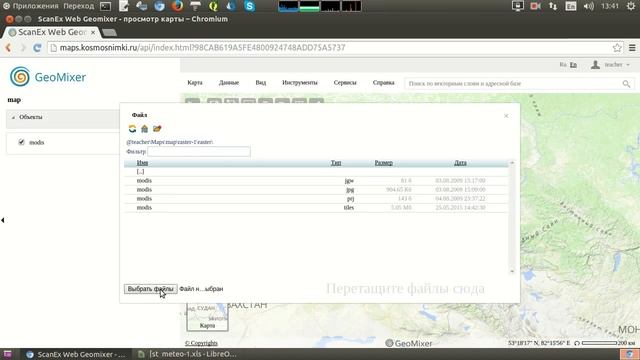Image resolution: width=640 pixels, height=360 pixels.
Task: Click the Фильтр input field
Action: [199, 151]
